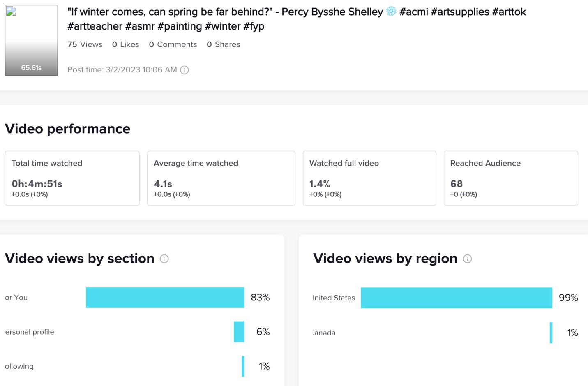
Task: Click the Personal profile 6% bar
Action: (239, 332)
